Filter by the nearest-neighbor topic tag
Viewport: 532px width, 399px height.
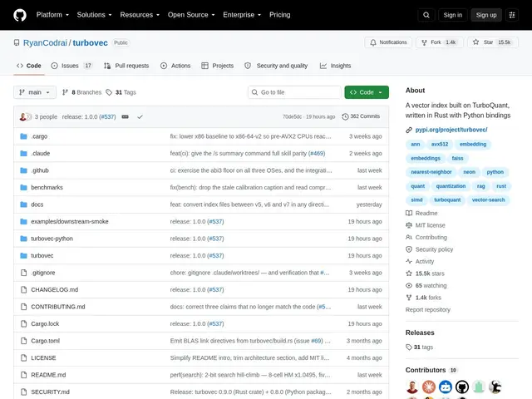tap(431, 172)
